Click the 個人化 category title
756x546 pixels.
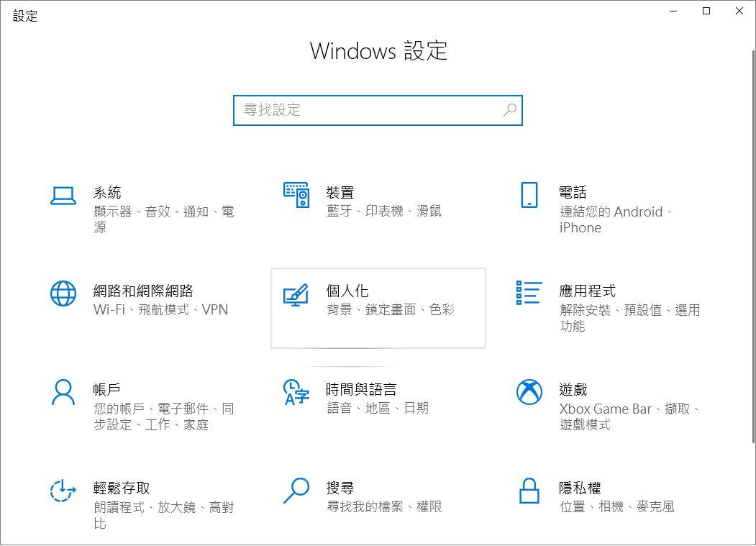tap(347, 291)
